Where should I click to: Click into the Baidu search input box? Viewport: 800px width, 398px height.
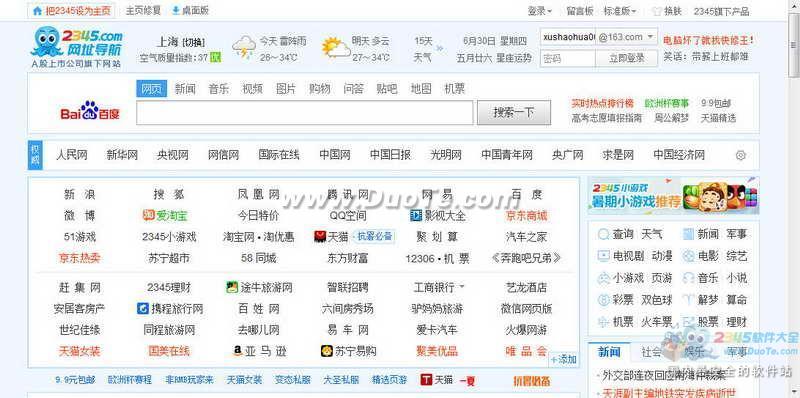[305, 112]
